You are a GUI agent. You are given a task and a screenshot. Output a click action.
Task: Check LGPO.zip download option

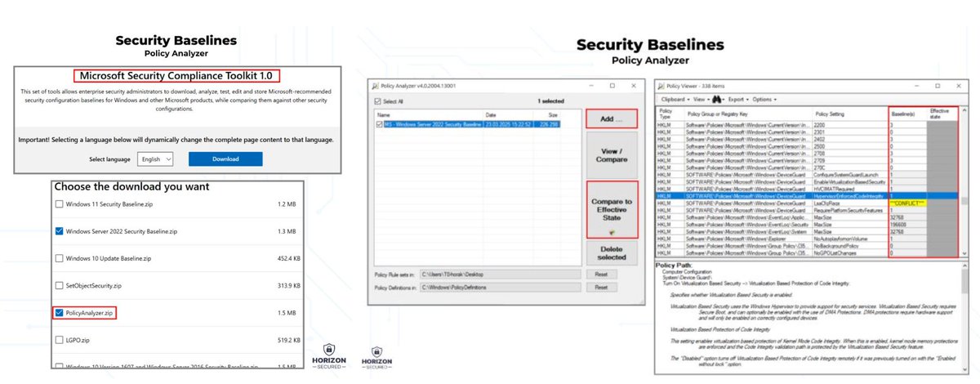[59, 340]
